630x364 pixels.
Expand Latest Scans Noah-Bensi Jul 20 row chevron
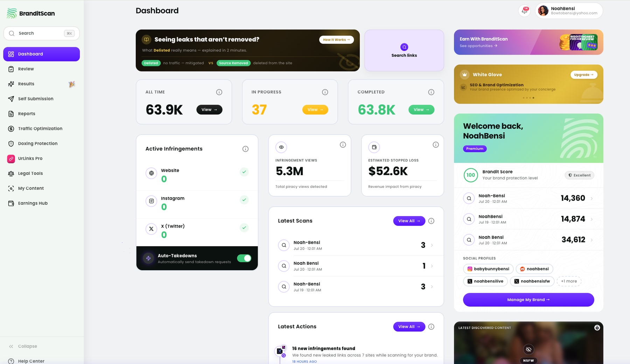coord(432,245)
